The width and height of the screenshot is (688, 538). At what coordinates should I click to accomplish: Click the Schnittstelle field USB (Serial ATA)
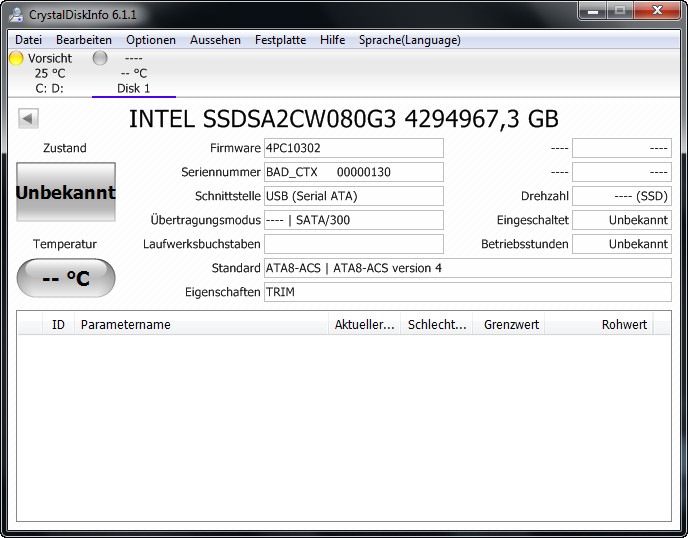pyautogui.click(x=354, y=196)
